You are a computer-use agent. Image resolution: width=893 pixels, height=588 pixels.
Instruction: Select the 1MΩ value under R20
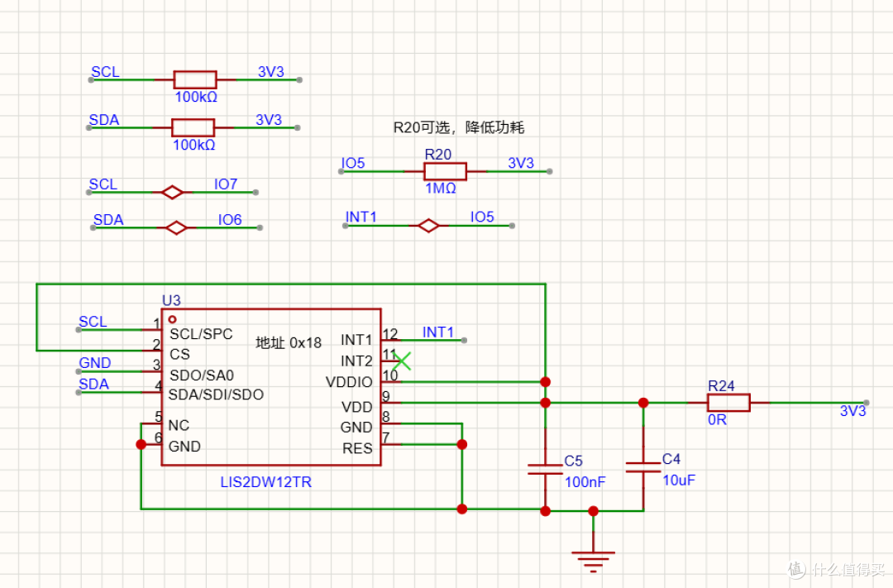[x=441, y=188]
